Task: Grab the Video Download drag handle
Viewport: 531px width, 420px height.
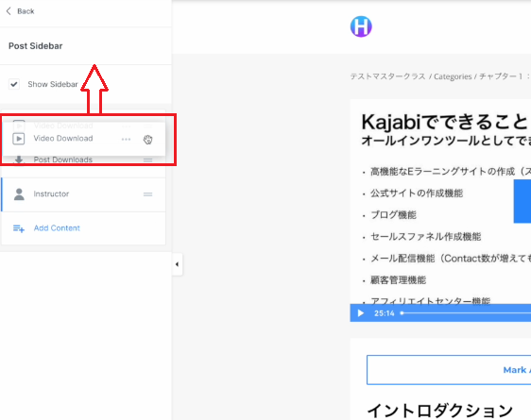Action: coord(147,139)
